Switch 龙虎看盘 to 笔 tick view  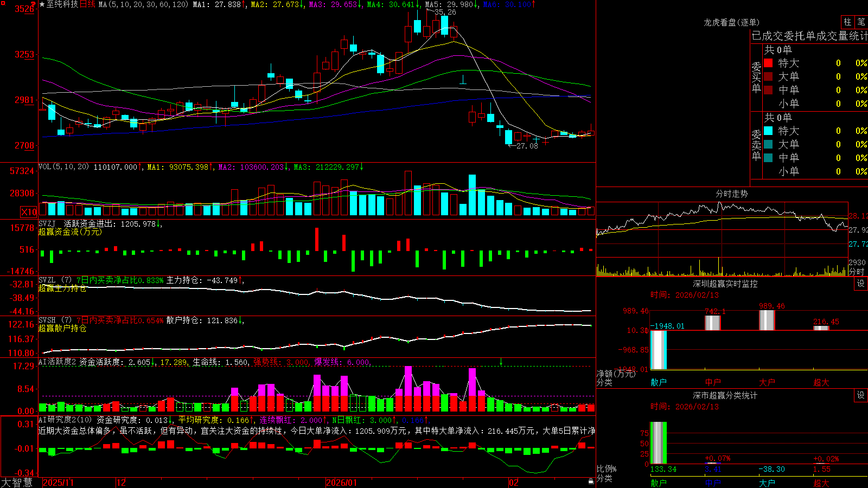click(x=861, y=22)
